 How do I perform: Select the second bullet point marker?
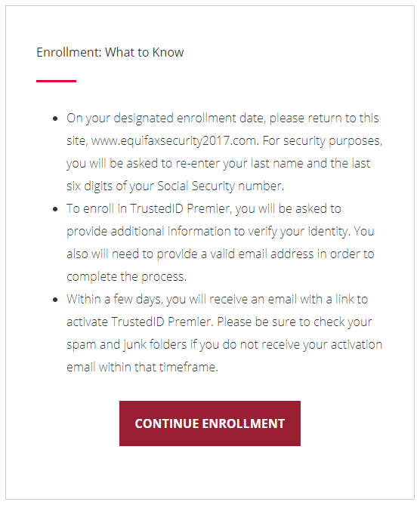coord(55,209)
